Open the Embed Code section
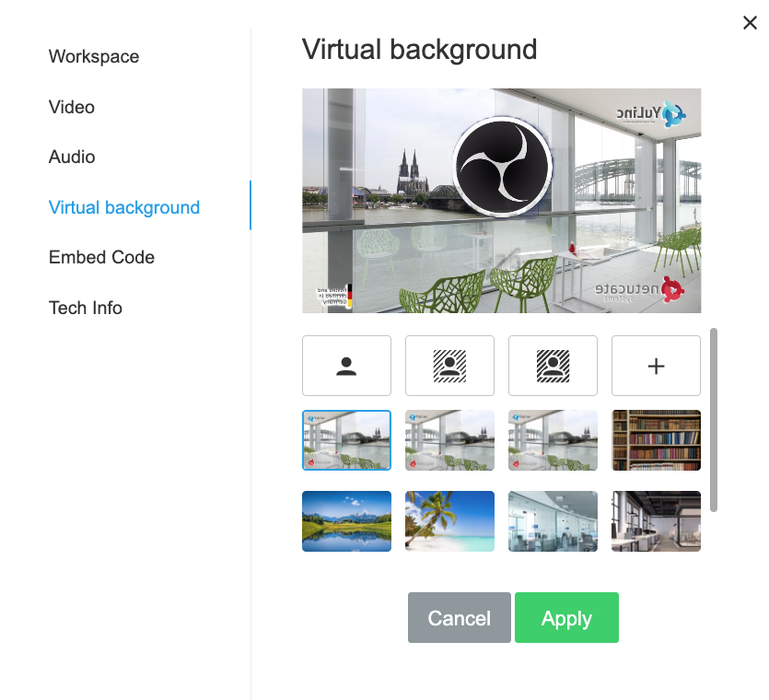769x700 pixels. [x=101, y=257]
